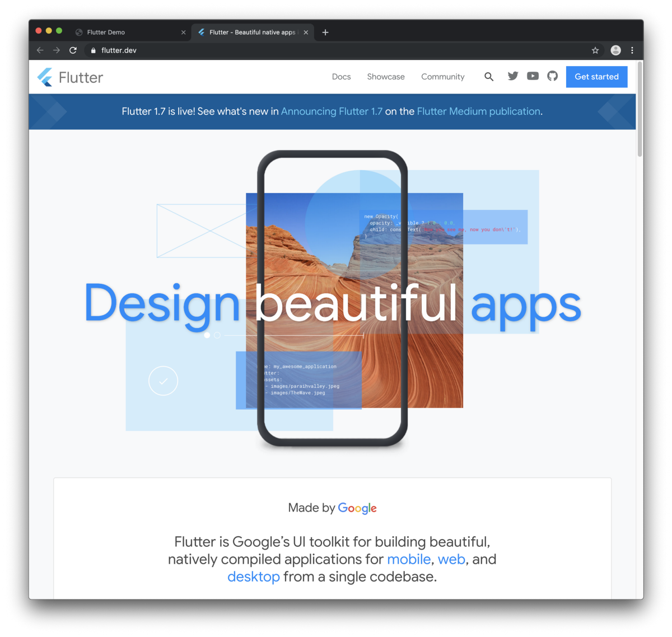
Task: Open the Announcing Flutter 1.7 link
Action: (x=332, y=111)
